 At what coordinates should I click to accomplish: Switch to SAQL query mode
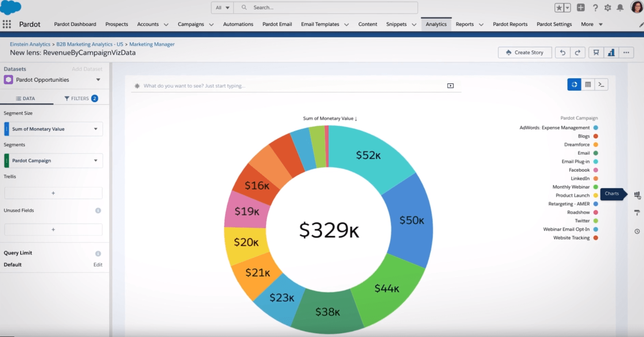click(601, 85)
